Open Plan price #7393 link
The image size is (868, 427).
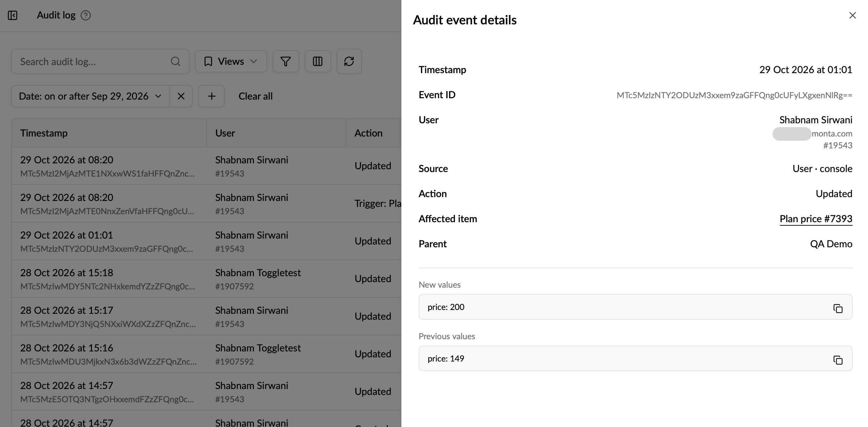[x=816, y=219]
